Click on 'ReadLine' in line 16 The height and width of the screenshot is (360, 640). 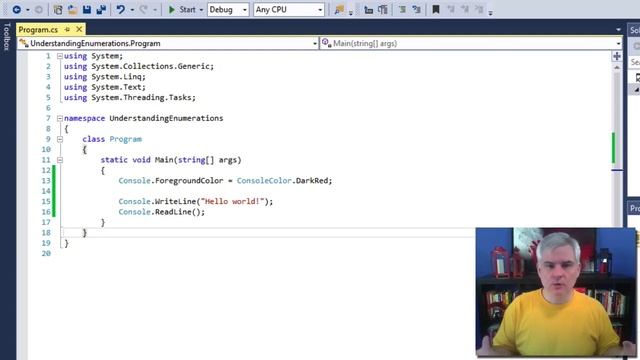click(x=173, y=212)
